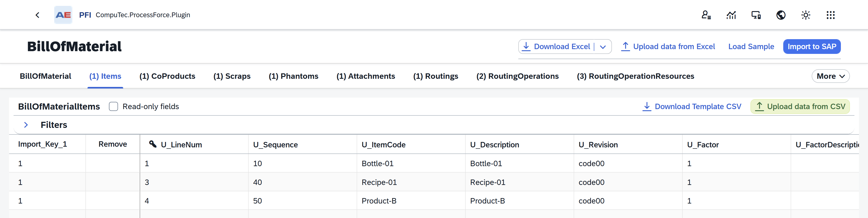The height and width of the screenshot is (218, 868).
Task: Open the (2) RoutingOperations tab
Action: tap(518, 76)
